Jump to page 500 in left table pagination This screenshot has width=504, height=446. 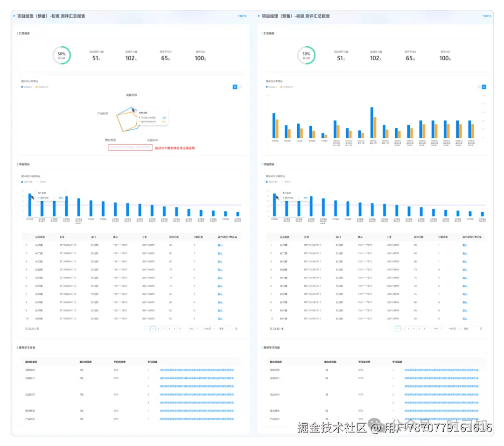(191, 329)
